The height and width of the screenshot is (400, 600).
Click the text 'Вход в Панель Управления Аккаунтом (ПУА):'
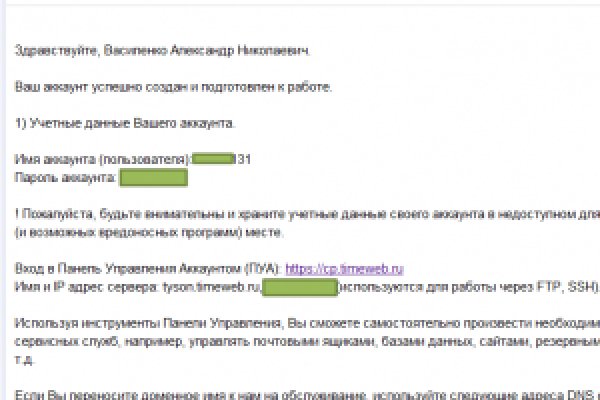point(148,269)
